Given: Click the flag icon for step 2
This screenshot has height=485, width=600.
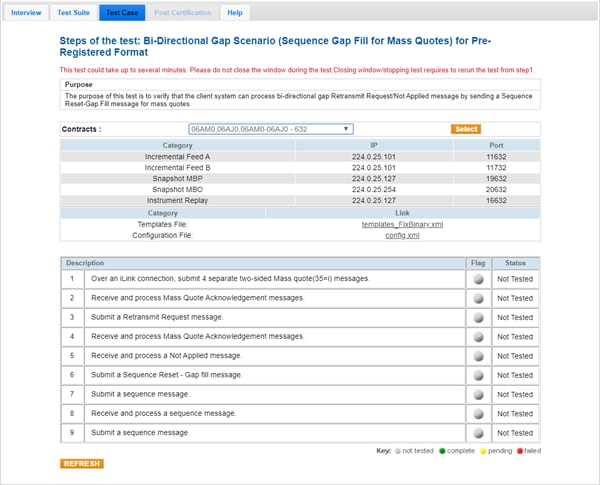Looking at the screenshot, I should coord(477,298).
